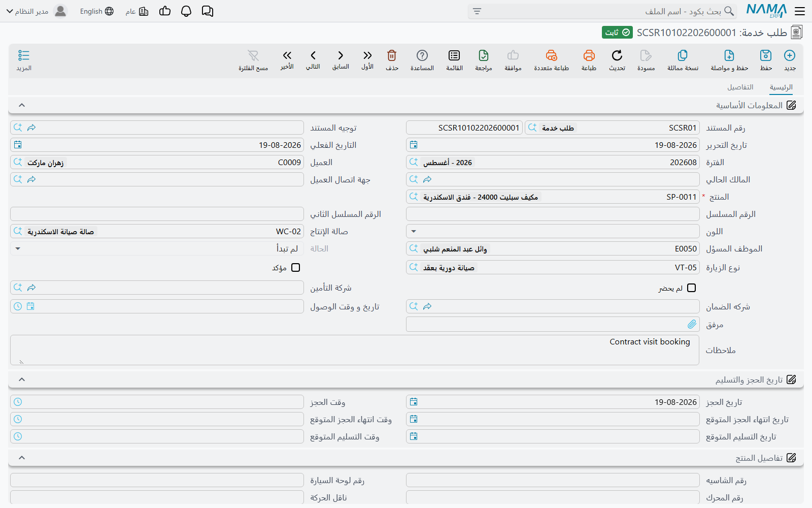Click the مراجعة (Review) icon

click(x=484, y=55)
